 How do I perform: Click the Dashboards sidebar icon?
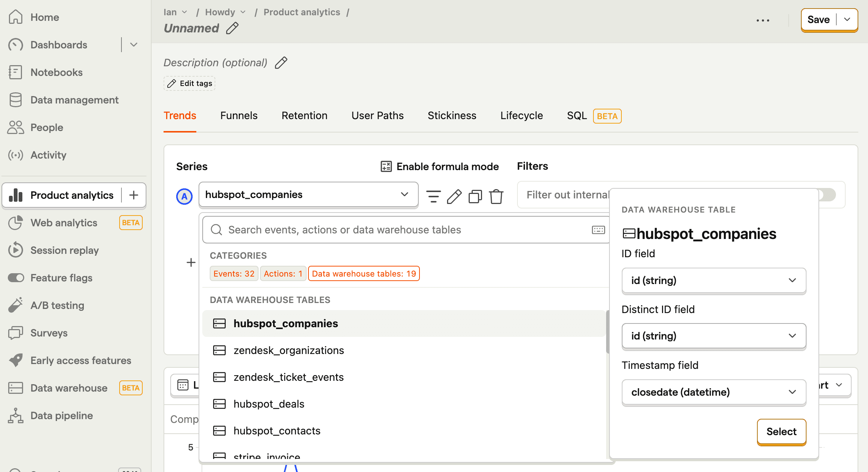[x=16, y=45]
